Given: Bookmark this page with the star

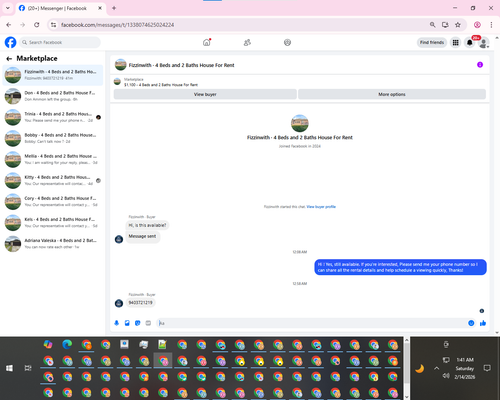Looking at the screenshot, I should pyautogui.click(x=458, y=25).
